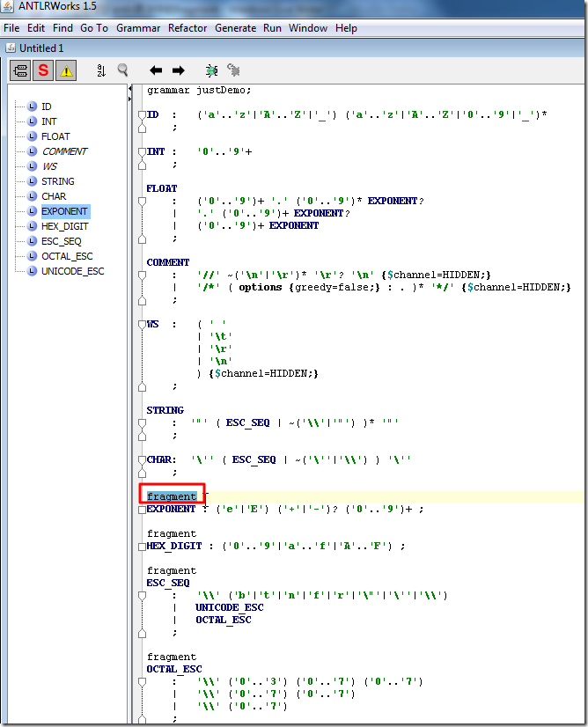588x727 pixels.
Task: Click UNICODE_ESC reference in ESC_SEQ rule
Action: (x=230, y=607)
